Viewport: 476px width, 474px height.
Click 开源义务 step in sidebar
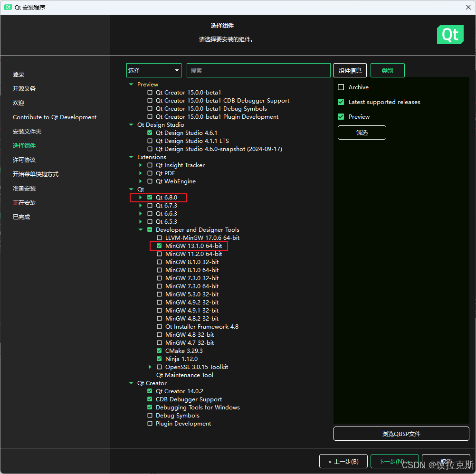24,89
